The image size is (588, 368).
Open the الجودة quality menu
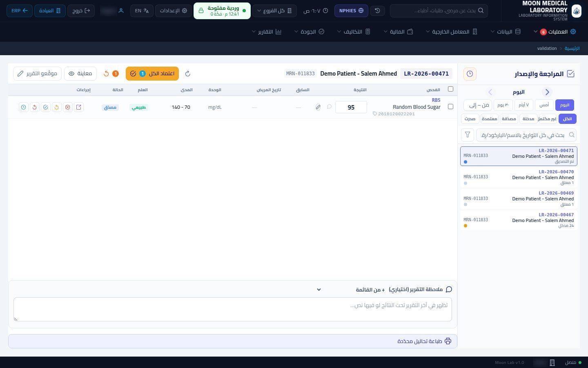point(310,31)
